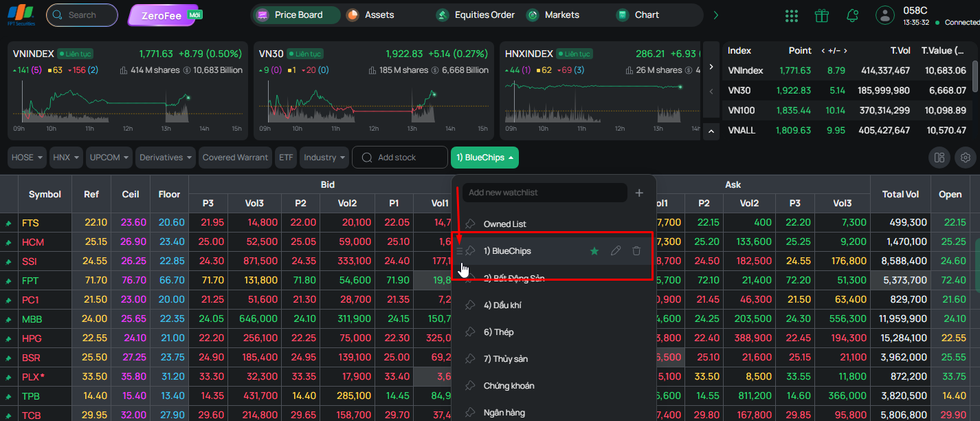Click the index table vertical scrollbar
Image resolution: width=980 pixels, height=421 pixels.
(x=975, y=76)
